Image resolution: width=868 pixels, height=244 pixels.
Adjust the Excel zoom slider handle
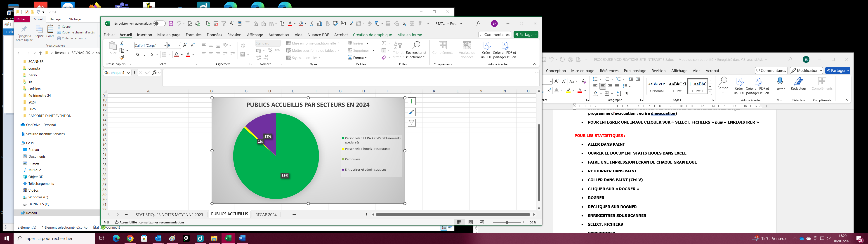pyautogui.click(x=507, y=223)
